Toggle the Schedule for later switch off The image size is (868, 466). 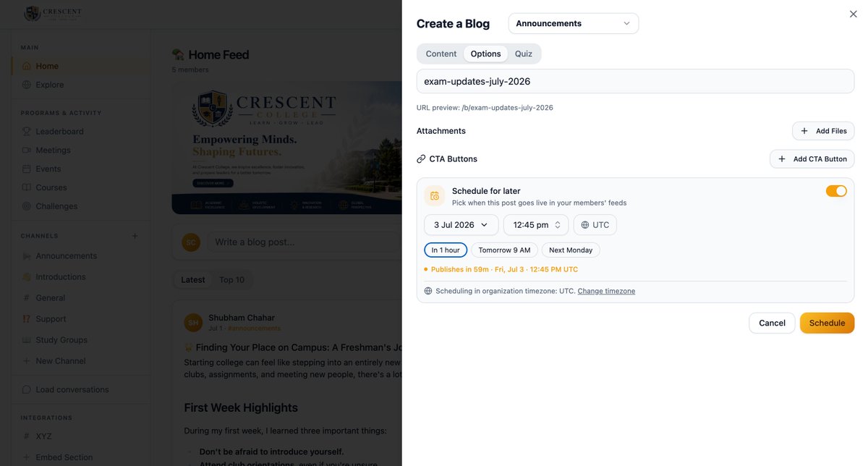(x=836, y=191)
